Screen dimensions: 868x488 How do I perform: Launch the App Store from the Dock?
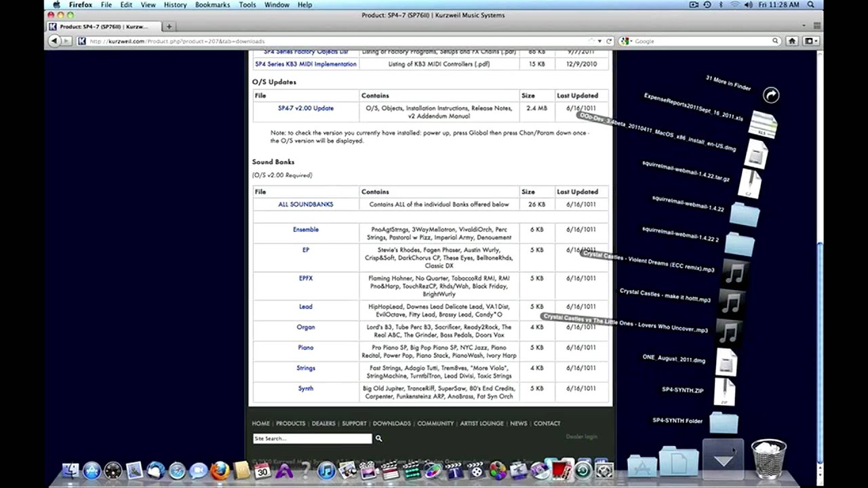tap(92, 470)
